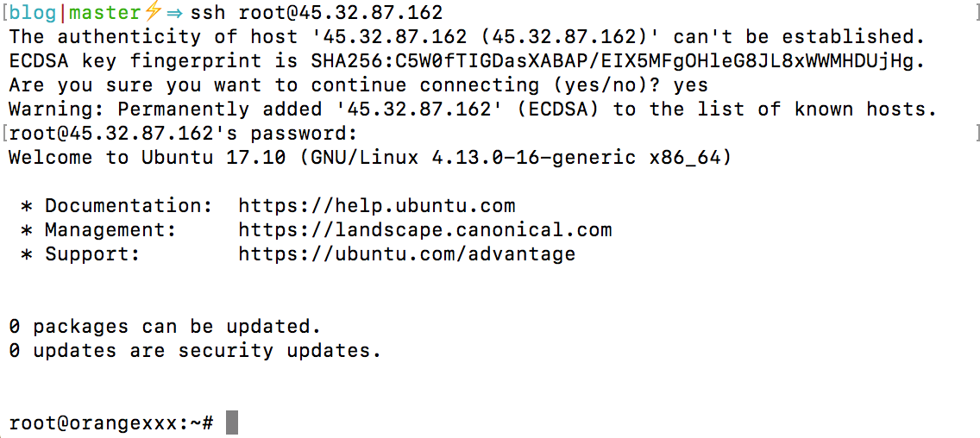Screen dimensions: 980x438
Task: Click the asterisk bullet before Management
Action: pos(27,231)
